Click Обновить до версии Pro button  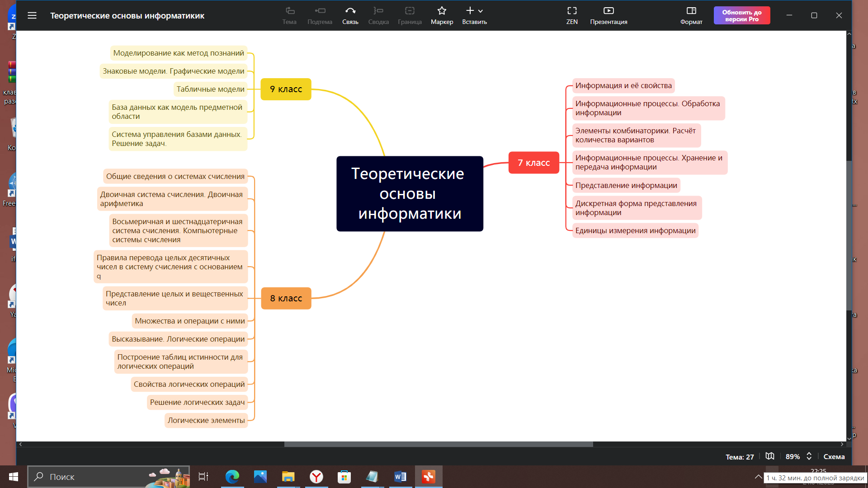click(742, 15)
